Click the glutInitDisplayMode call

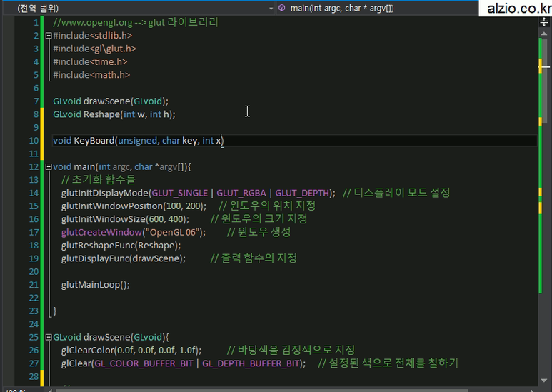105,194
